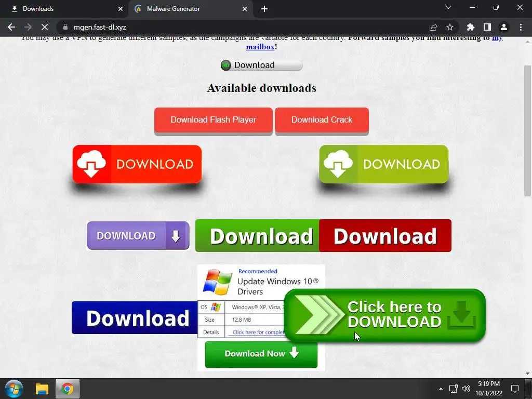Click the purple DOWNLOAD button
The image size is (532, 399).
click(x=138, y=235)
